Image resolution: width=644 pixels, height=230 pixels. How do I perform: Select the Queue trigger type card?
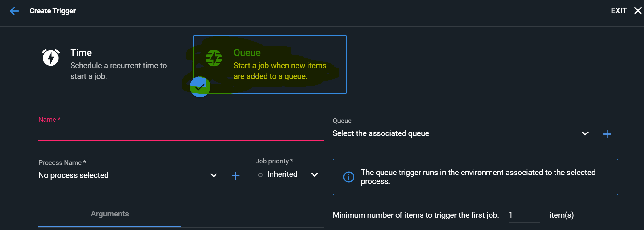coord(270,64)
